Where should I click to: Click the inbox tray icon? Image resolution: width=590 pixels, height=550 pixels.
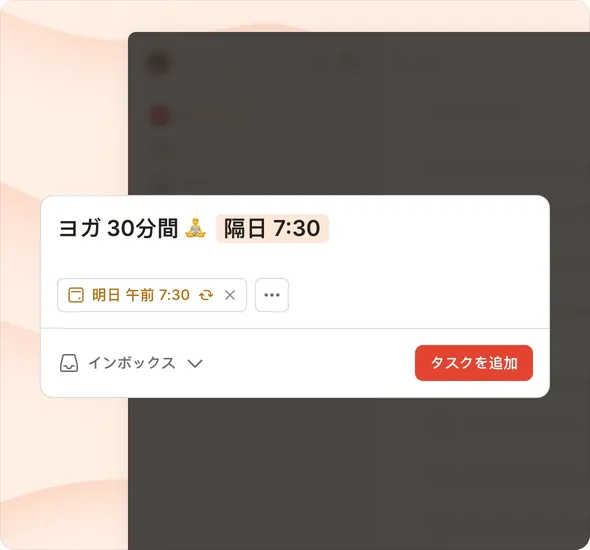coord(69,363)
